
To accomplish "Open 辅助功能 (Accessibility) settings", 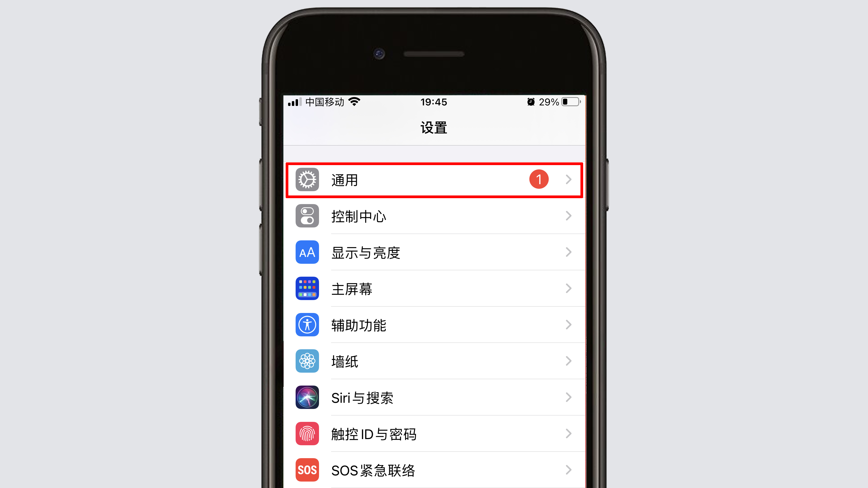I will click(434, 325).
